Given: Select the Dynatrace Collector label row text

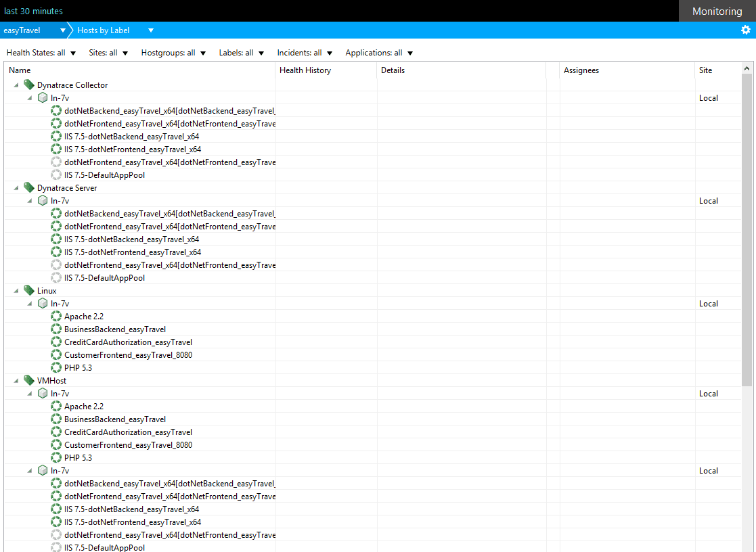Looking at the screenshot, I should pyautogui.click(x=72, y=85).
